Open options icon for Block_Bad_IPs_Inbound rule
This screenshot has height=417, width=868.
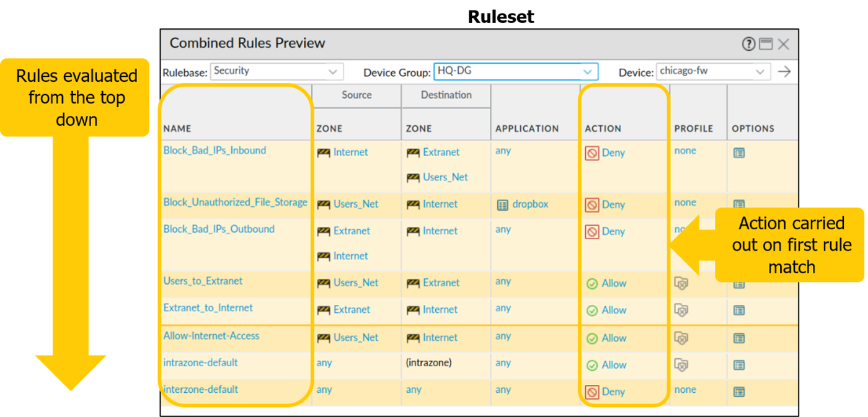(739, 152)
